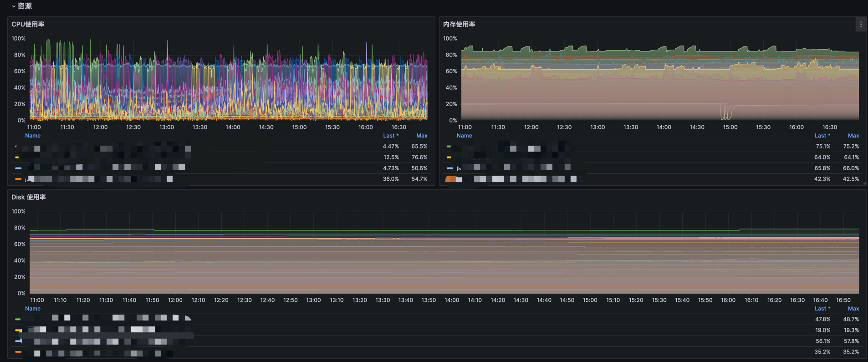
Task: Sort Disk 使用率 legend by Max column
Action: point(853,309)
